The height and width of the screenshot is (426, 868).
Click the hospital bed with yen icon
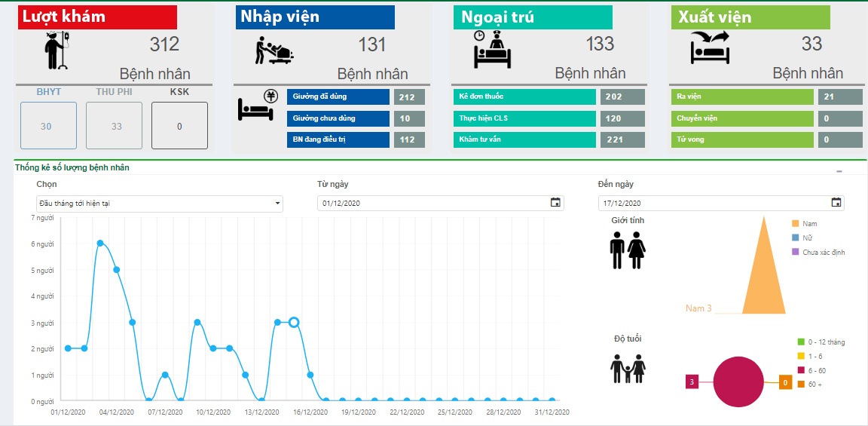pos(256,106)
